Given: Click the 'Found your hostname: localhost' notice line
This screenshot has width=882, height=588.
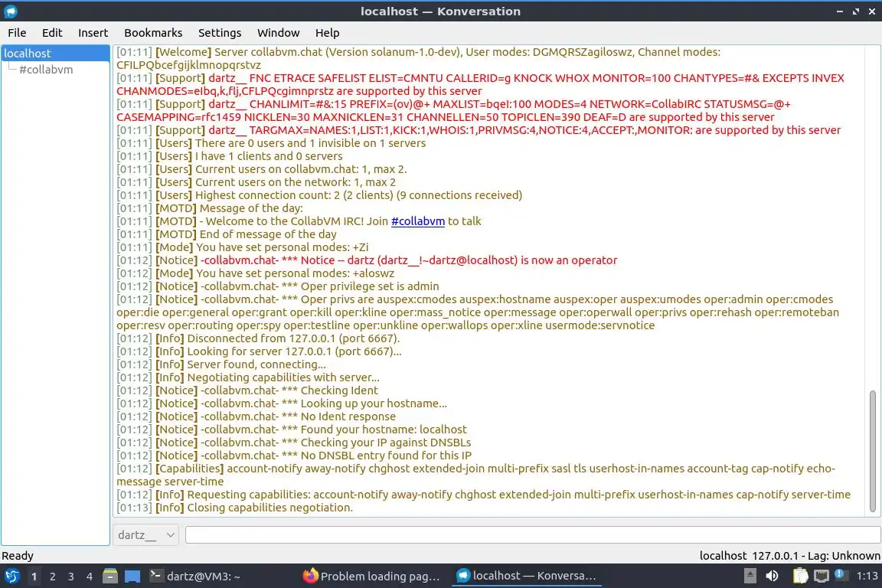Looking at the screenshot, I should 292,430.
